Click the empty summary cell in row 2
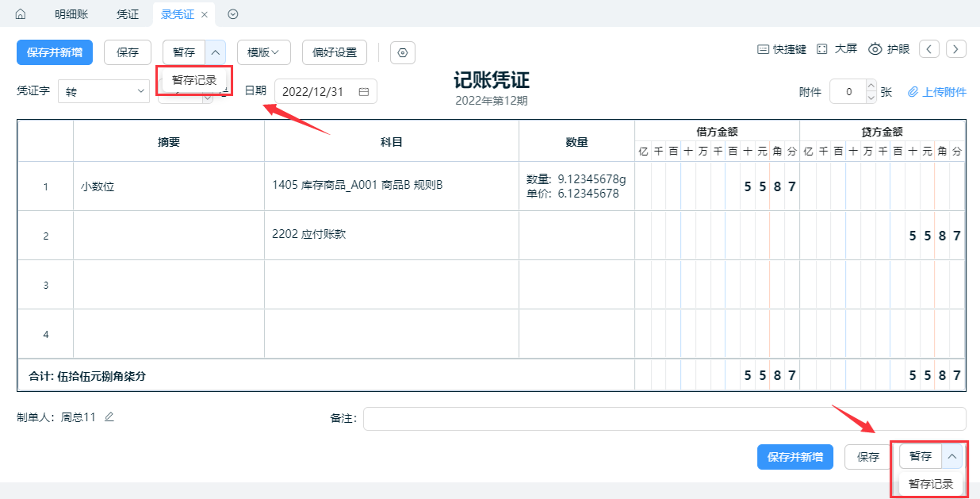980x499 pixels. 169,236
